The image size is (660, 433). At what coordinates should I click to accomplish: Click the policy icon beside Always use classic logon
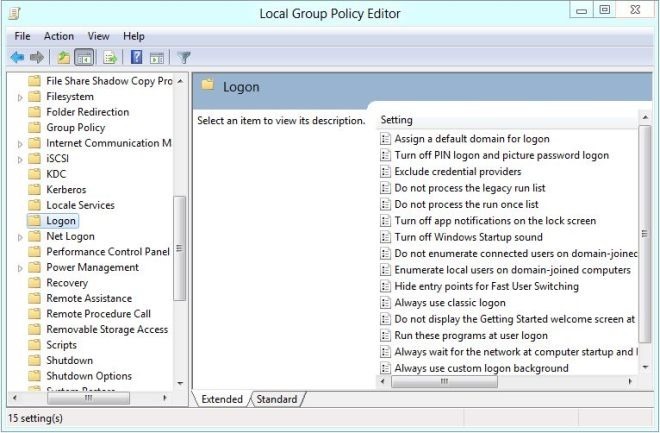[x=385, y=303]
